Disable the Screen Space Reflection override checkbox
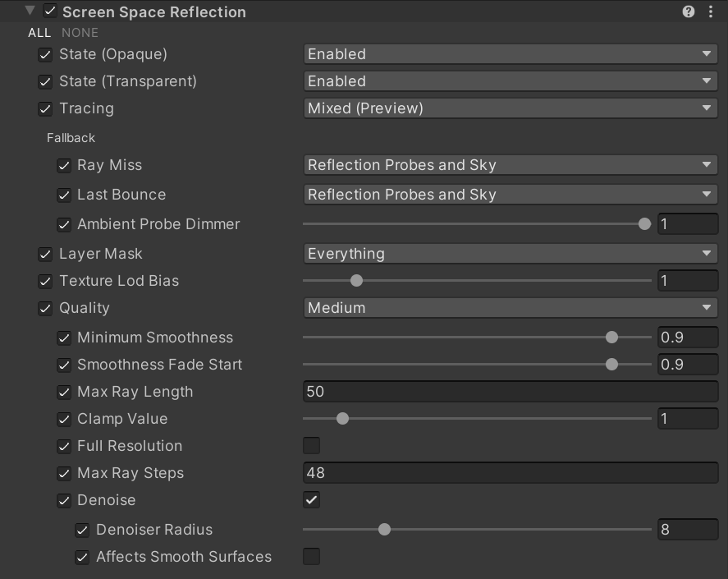This screenshot has height=579, width=728. (x=50, y=11)
